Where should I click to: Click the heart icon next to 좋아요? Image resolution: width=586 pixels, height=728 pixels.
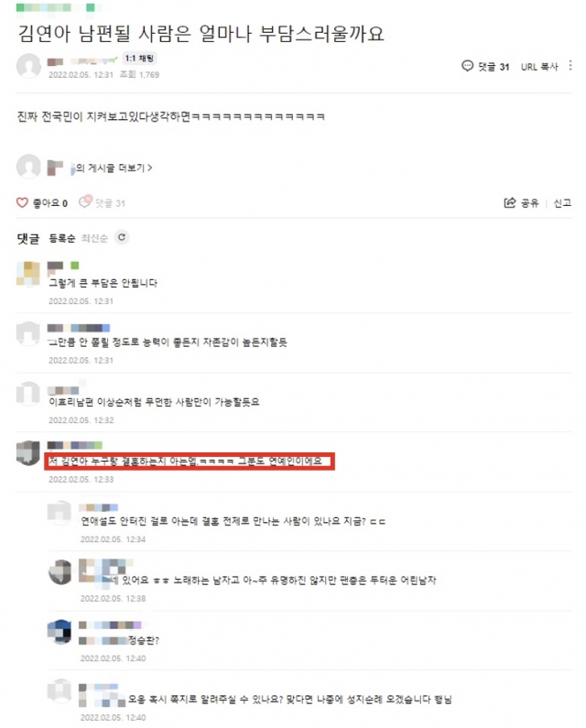pos(22,202)
